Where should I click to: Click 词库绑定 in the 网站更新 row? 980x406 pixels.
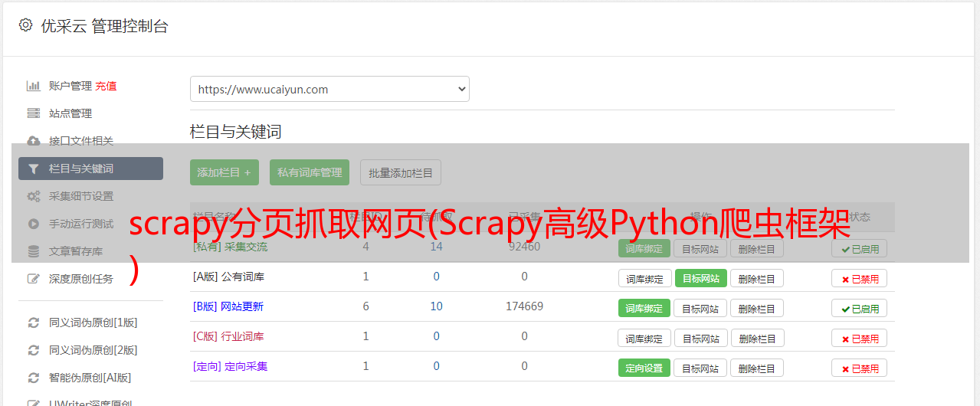(x=644, y=308)
